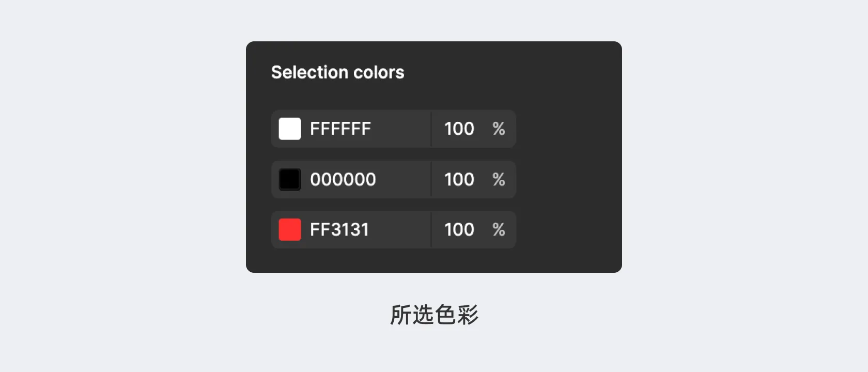The height and width of the screenshot is (372, 868).
Task: Click the white FFFFFF color swatch
Action: click(x=290, y=129)
